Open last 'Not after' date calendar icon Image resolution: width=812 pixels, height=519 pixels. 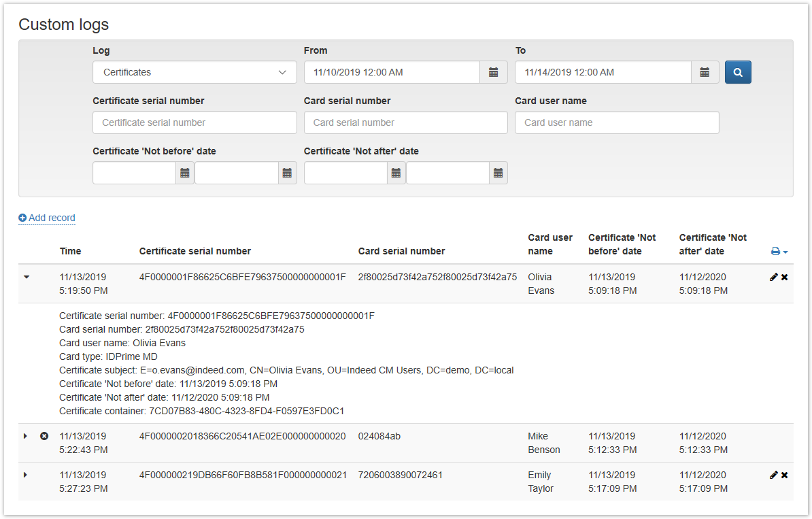[x=498, y=173]
